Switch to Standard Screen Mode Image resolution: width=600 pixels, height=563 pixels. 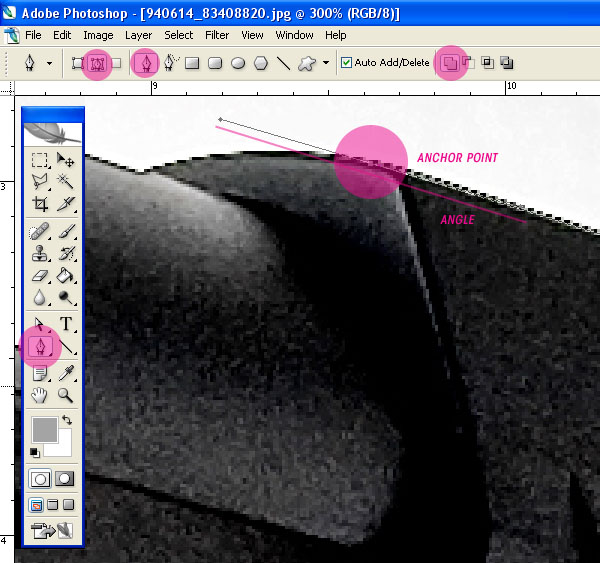pos(36,505)
